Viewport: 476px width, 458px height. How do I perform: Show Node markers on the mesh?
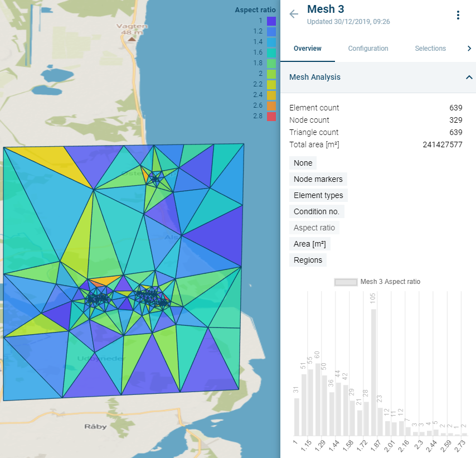(318, 179)
